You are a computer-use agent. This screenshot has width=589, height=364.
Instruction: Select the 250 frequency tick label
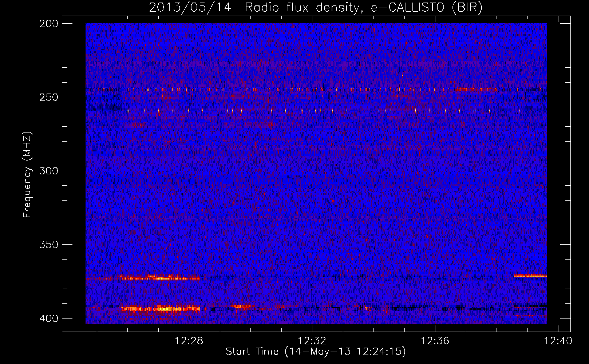(48, 97)
